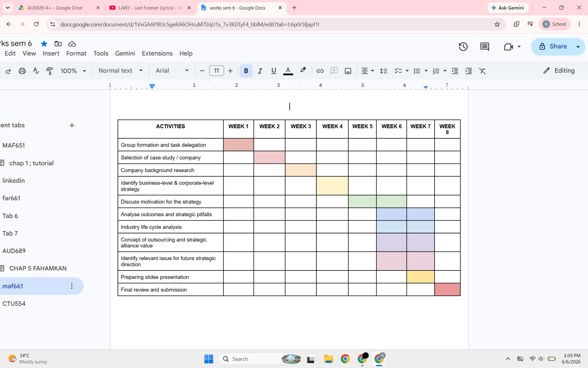Click the clear formatting icon
Screen dimensions: 588x368
(x=482, y=71)
